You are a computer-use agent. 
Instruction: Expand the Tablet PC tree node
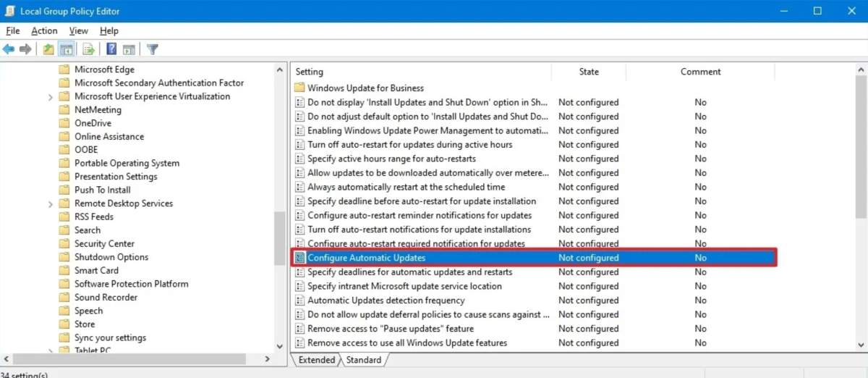(50, 351)
